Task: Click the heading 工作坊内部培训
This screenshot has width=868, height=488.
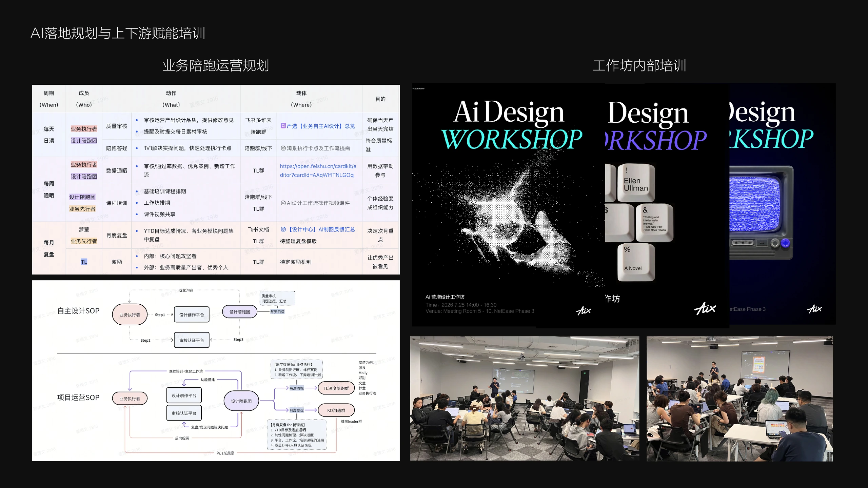Action: click(639, 65)
